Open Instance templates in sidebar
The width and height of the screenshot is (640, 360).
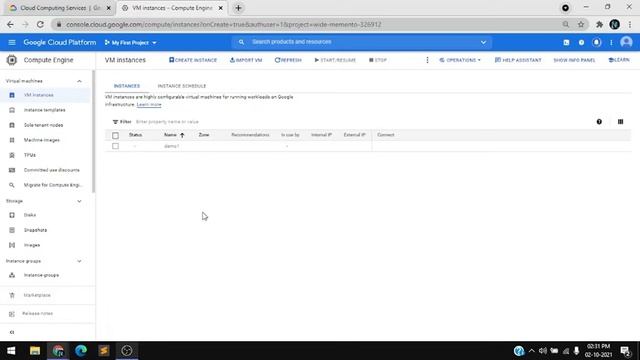point(45,110)
